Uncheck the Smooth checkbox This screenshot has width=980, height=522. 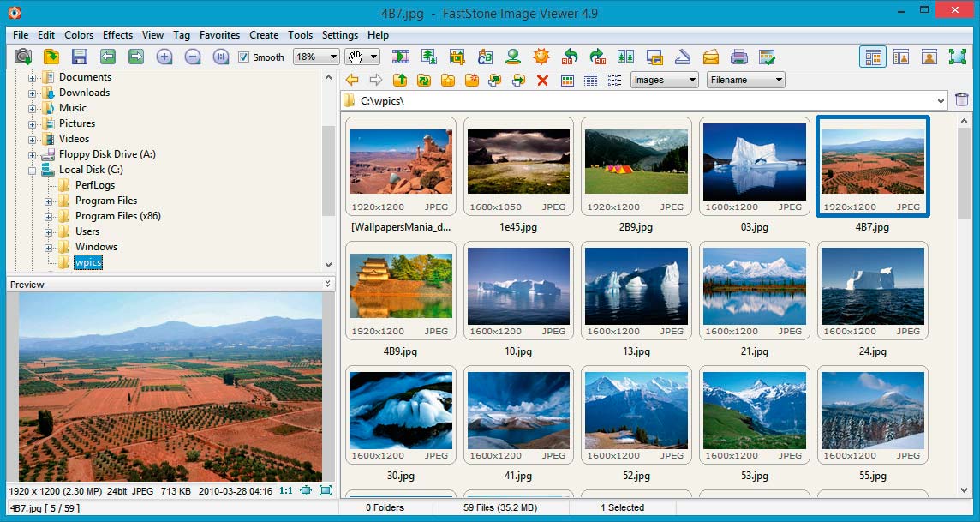pyautogui.click(x=244, y=57)
